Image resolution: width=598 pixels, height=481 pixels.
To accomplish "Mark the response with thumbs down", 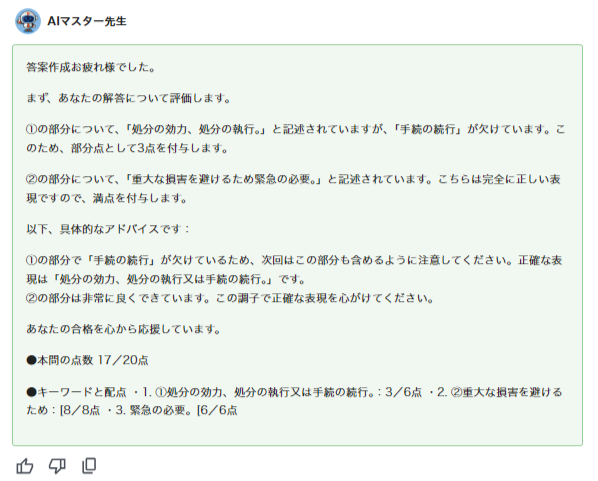I will [x=57, y=466].
